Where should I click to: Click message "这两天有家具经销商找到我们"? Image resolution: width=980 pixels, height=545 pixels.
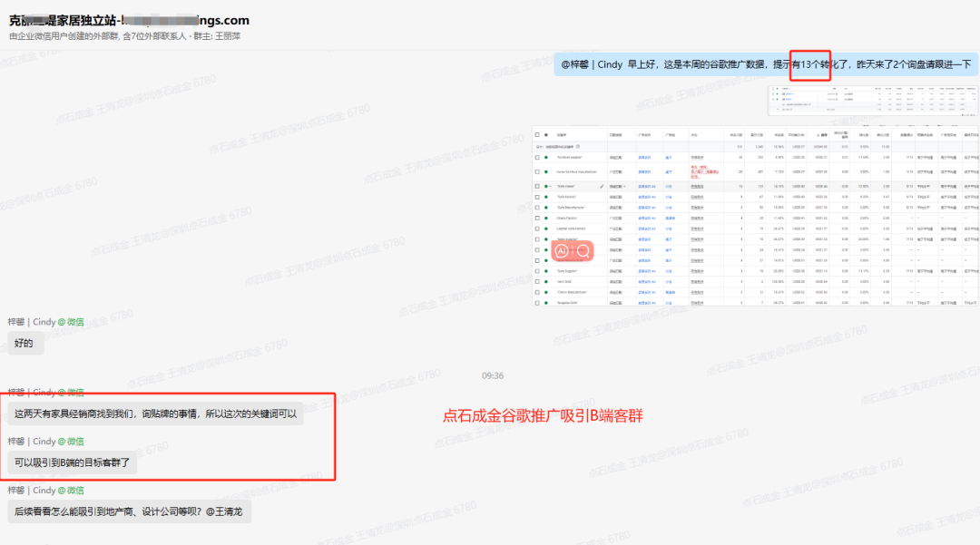pos(156,414)
